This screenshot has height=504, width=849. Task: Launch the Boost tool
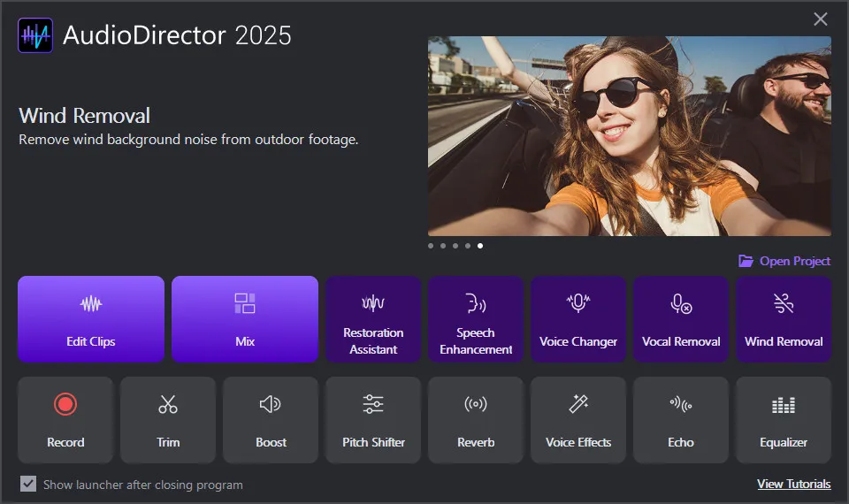click(x=271, y=420)
